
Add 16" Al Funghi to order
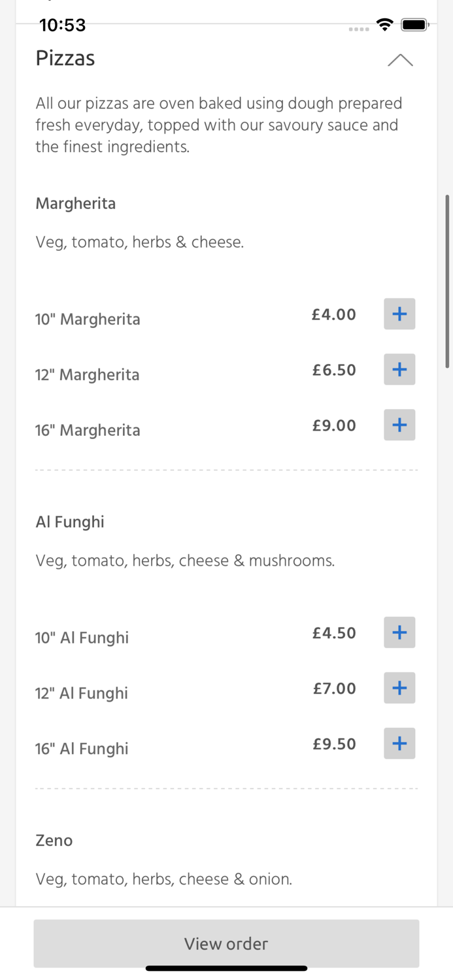399,743
